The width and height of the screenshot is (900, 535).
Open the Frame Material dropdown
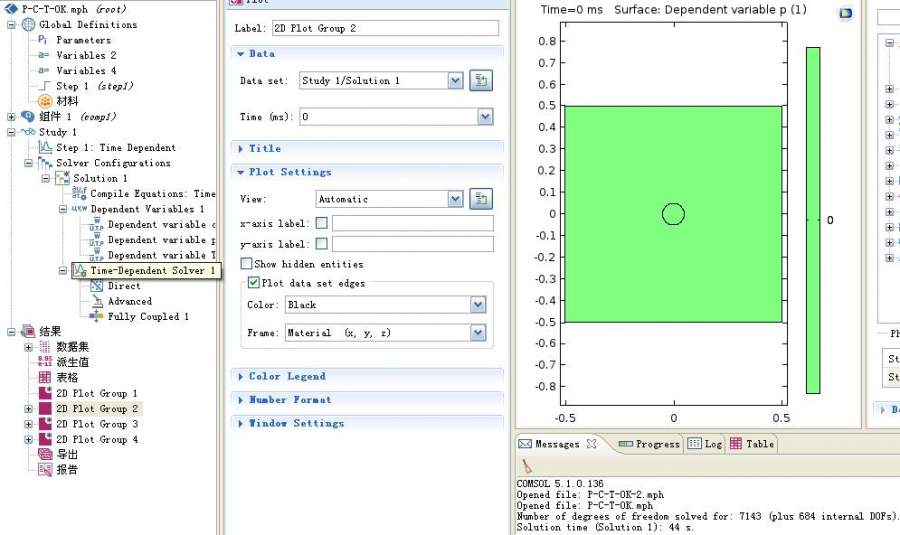[478, 332]
